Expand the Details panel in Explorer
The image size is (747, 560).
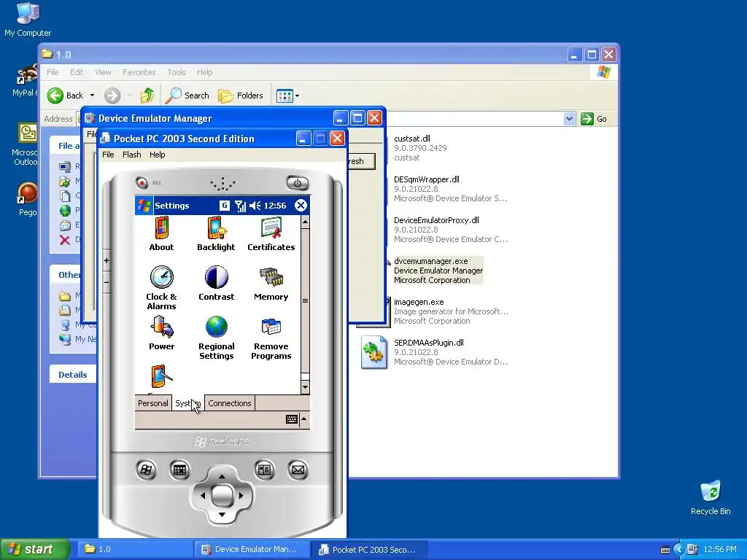[73, 375]
